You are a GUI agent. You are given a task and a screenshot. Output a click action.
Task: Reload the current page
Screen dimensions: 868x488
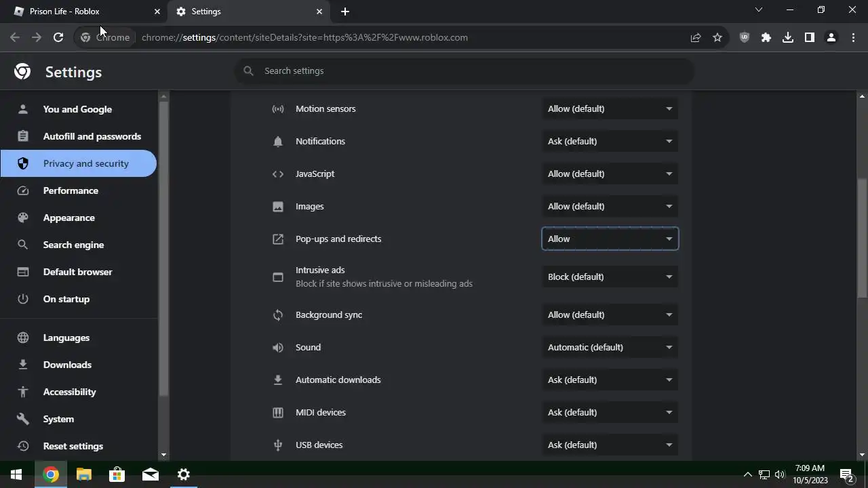click(x=58, y=37)
